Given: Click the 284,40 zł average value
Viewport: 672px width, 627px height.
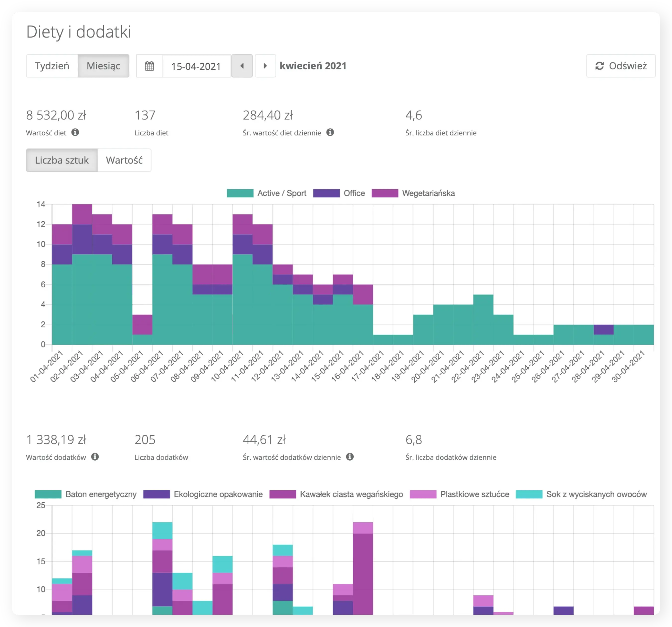Looking at the screenshot, I should 268,115.
